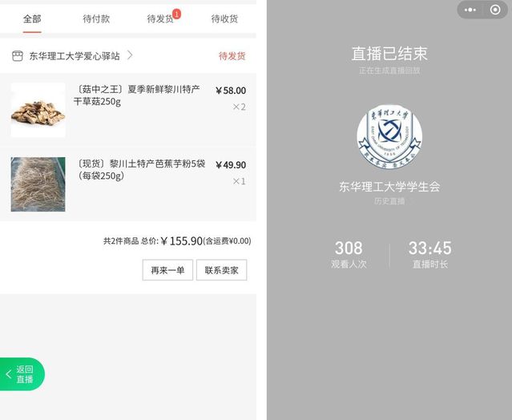Screen dimensions: 512x420
Task: Open the 黎川土特产芭蕉芋粉 product title
Action: point(140,169)
